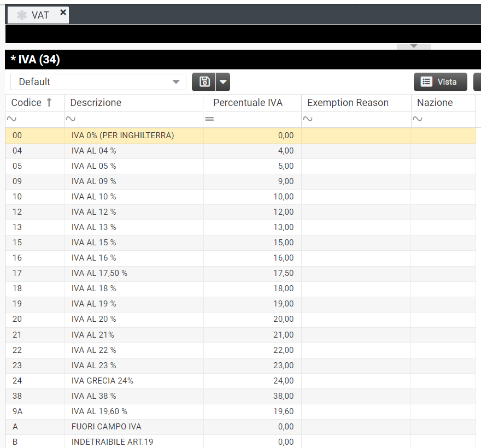Click the sort arrow on Codice column
Viewport: 481px width, 448px height.
click(49, 103)
